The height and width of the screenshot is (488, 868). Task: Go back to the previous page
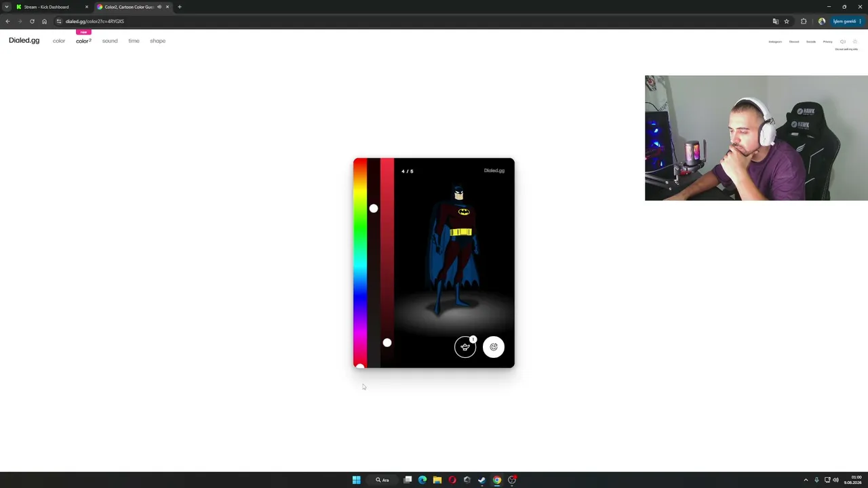pyautogui.click(x=7, y=21)
